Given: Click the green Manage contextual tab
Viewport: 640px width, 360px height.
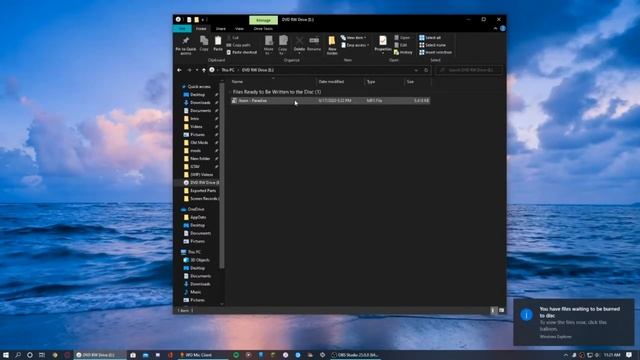Looking at the screenshot, I should [x=263, y=20].
